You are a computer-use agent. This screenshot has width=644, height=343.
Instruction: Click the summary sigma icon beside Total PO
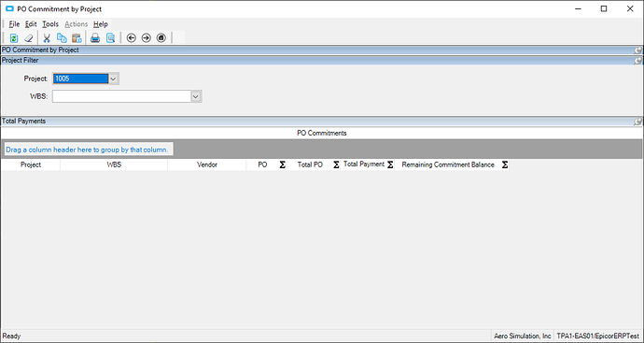[336, 164]
